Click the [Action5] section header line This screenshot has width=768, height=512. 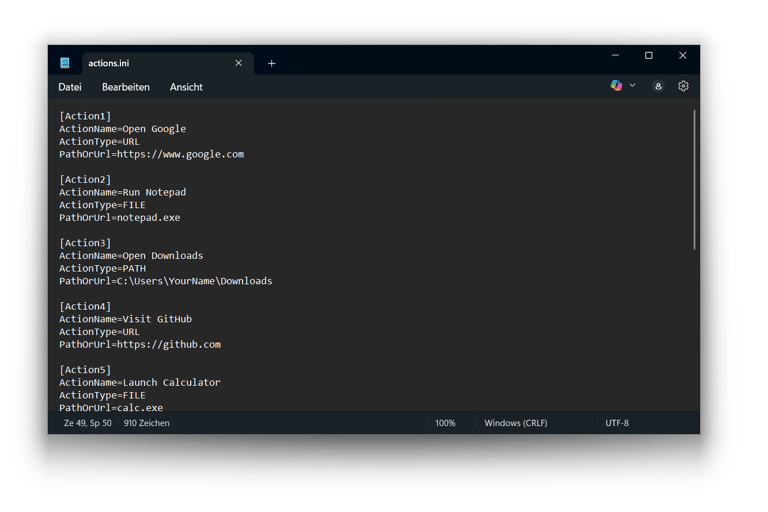click(85, 370)
